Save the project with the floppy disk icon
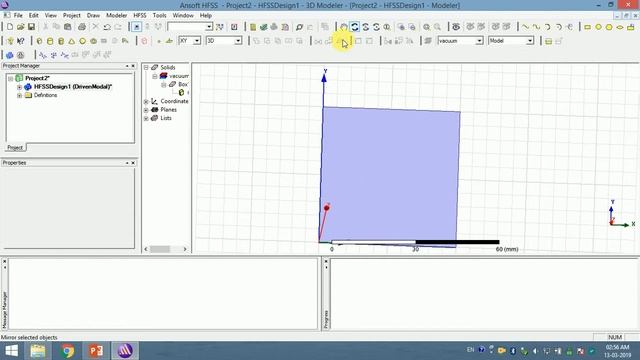This screenshot has width=640, height=360. (x=31, y=27)
